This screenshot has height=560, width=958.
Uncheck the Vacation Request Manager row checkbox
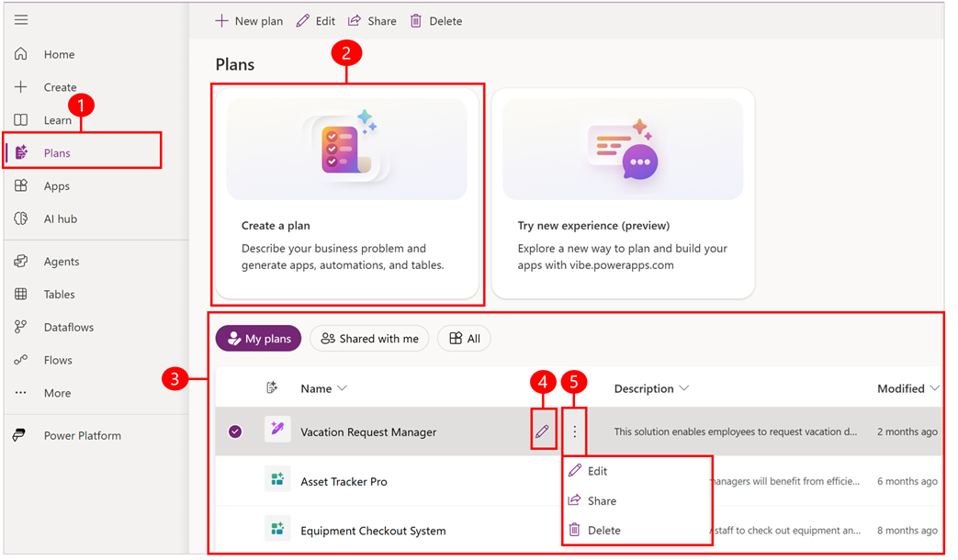(234, 431)
